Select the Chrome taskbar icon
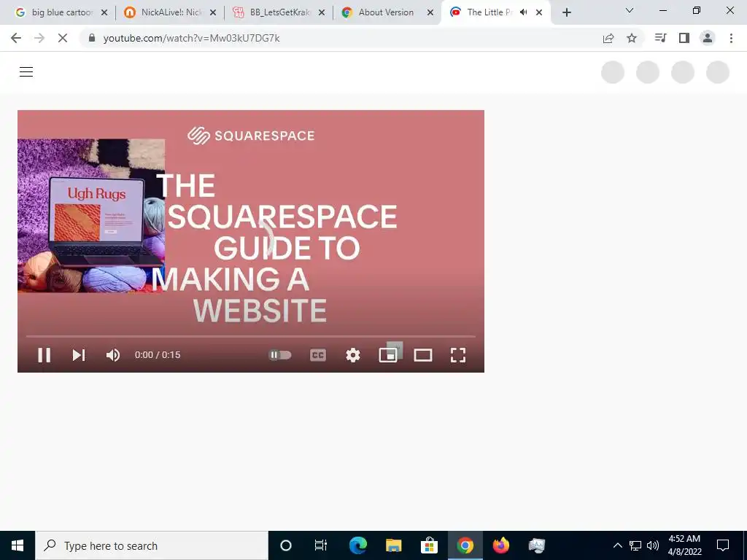The image size is (747, 560). [465, 545]
